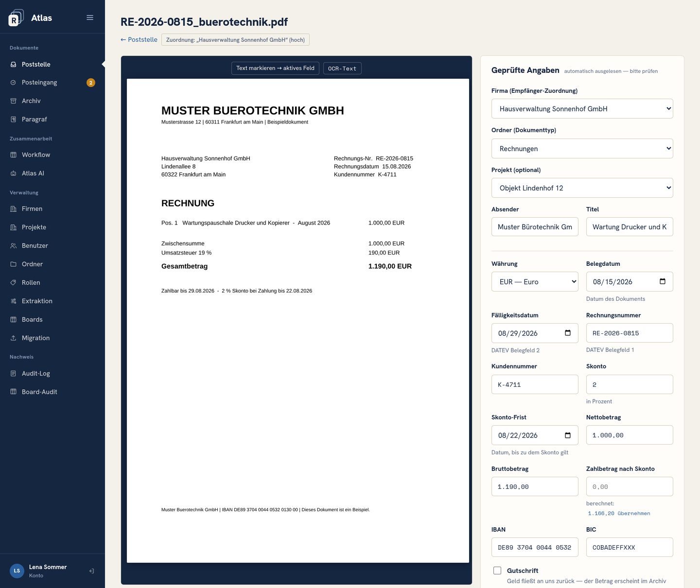Open Archiv from the sidebar

click(52, 101)
